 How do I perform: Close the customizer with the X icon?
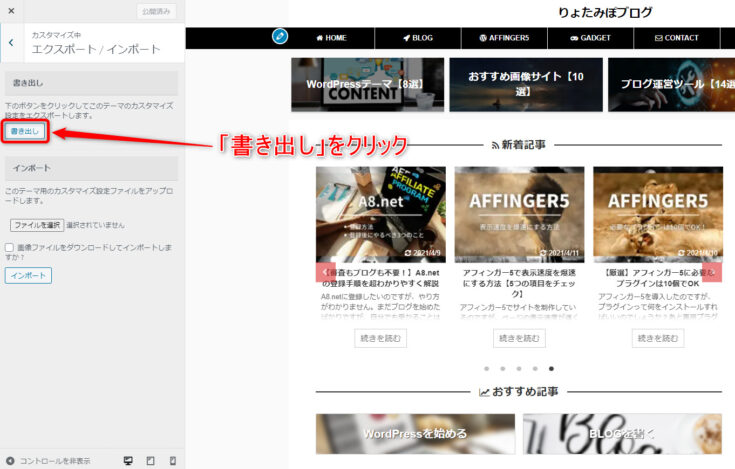point(11,11)
